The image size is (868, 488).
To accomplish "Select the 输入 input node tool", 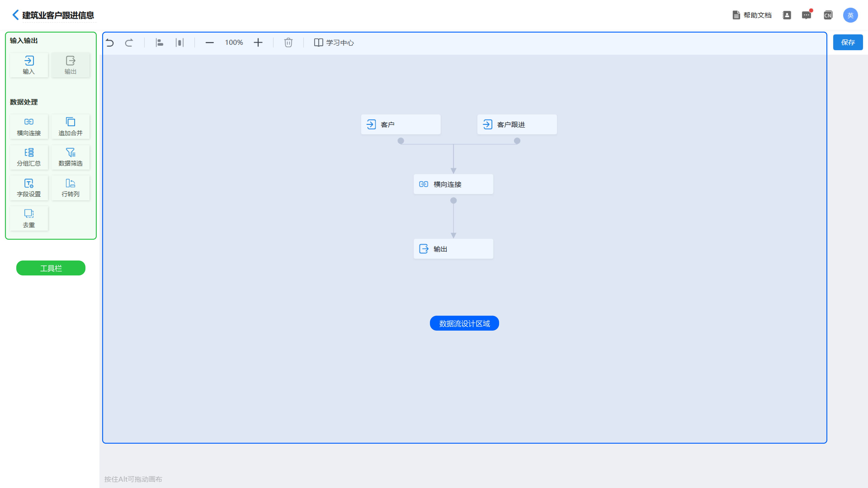I will [29, 65].
